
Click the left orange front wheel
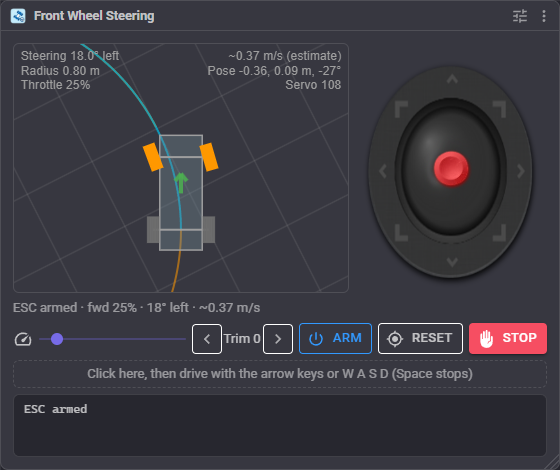coord(153,157)
